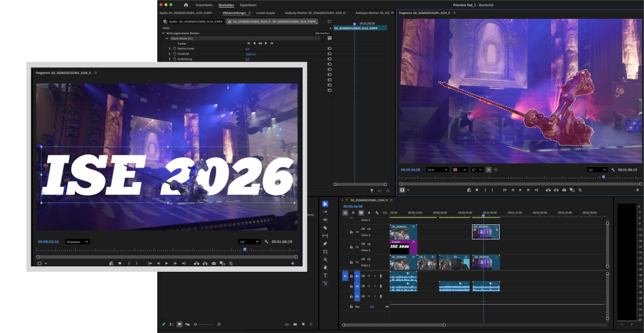Click the Export Frame camera icon in Program monitor
The image size is (644, 333).
point(564,190)
